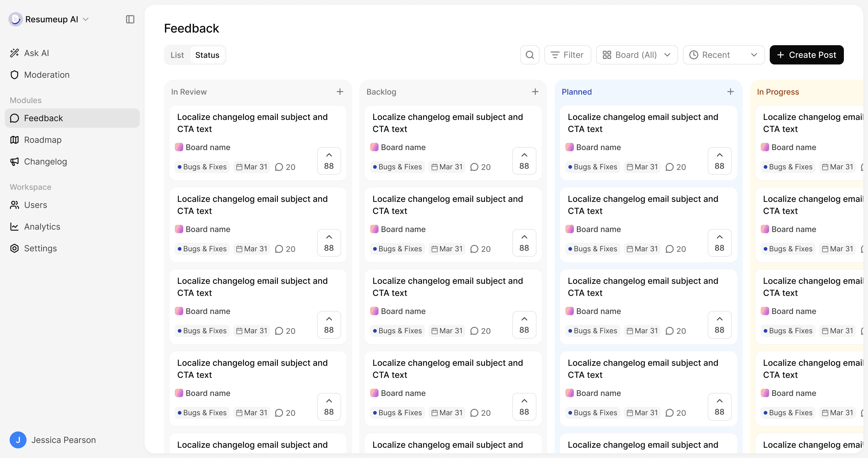Open the Changelog megaphone item

[45, 162]
